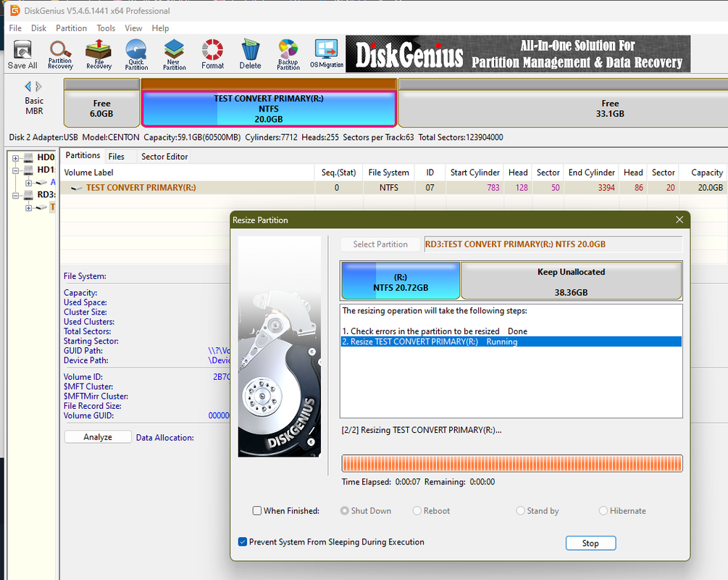Collapse the HD1 tree node
Image resolution: width=728 pixels, height=580 pixels.
pos(15,170)
